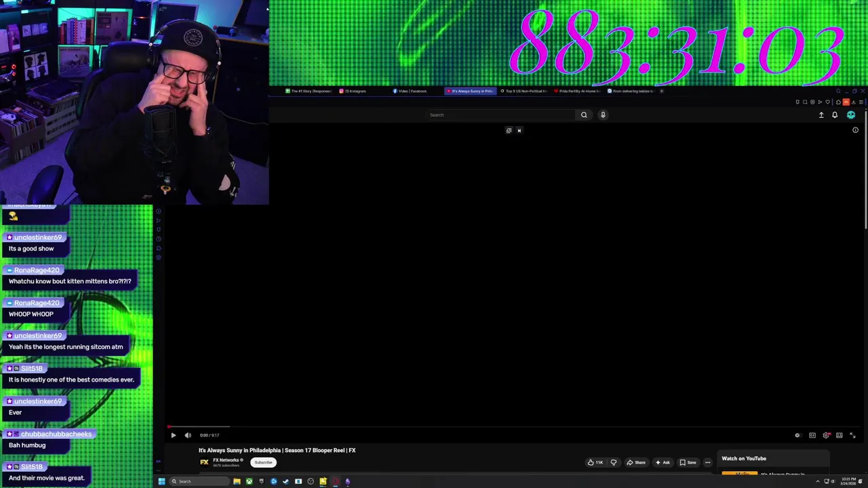Play the YouTube video
868x488 pixels.
point(173,435)
